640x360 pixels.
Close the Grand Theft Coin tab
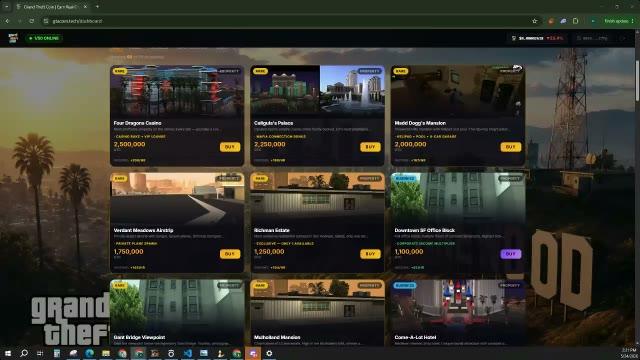85,7
